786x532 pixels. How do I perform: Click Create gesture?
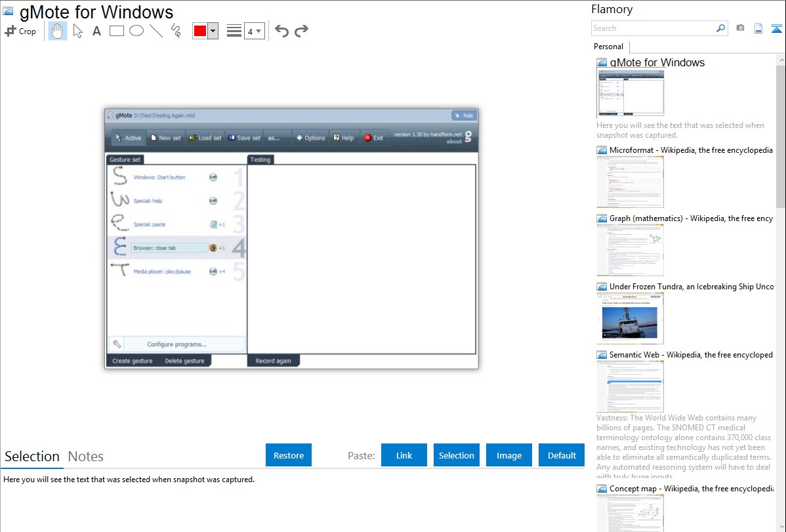[x=133, y=361]
